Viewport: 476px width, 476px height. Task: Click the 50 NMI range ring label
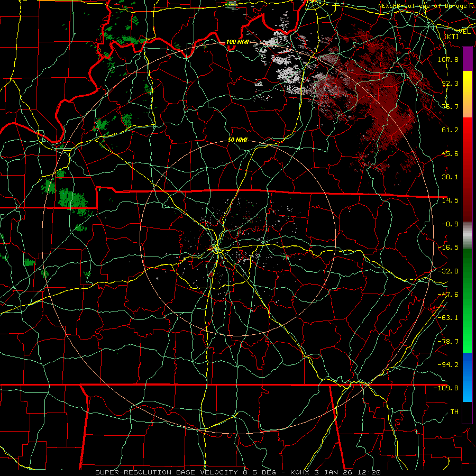(x=237, y=140)
